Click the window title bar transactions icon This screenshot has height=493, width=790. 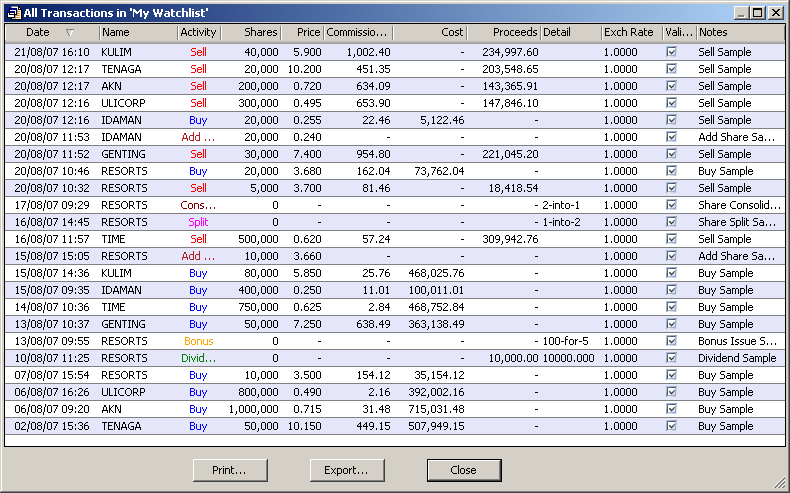coord(14,13)
